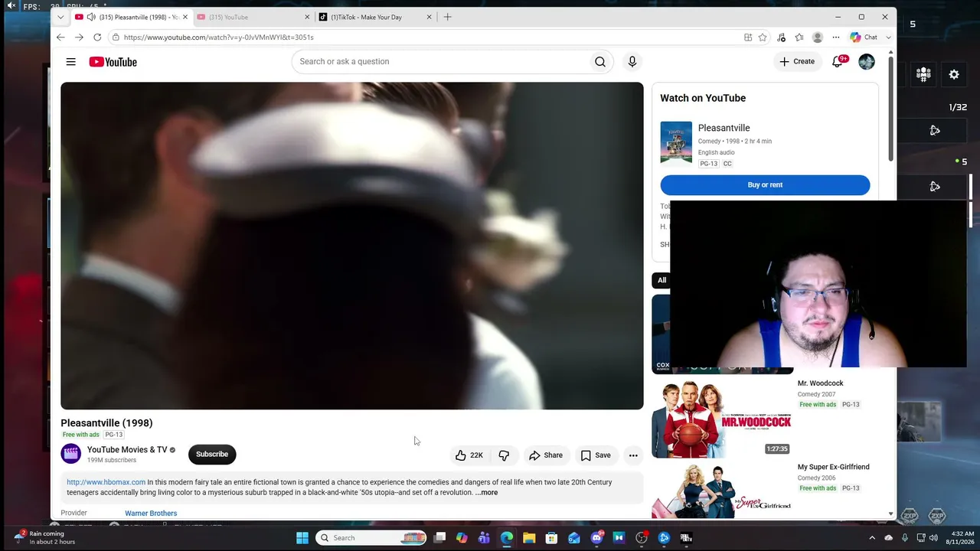Show hidden system tray icons
Screen dimensions: 980x551
point(872,538)
